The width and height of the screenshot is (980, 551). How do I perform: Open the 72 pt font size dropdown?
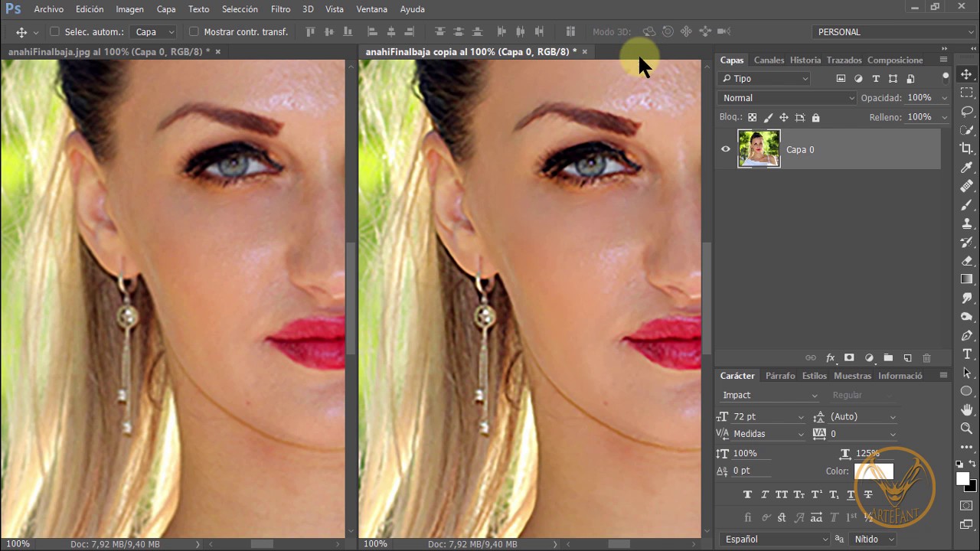pos(769,416)
